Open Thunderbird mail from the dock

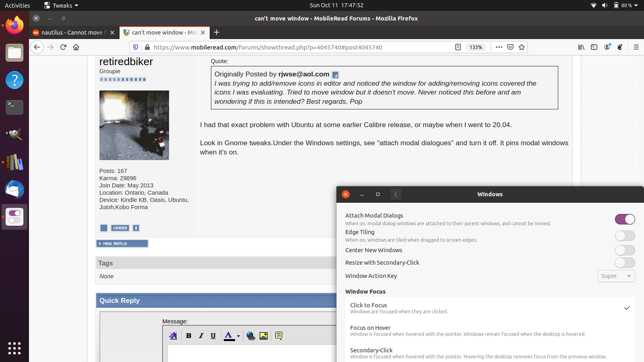pos(14,189)
